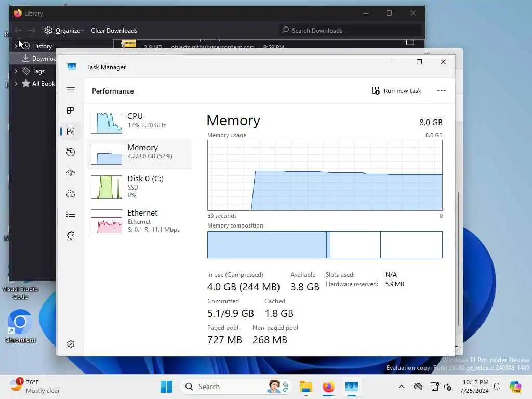Click the cloud sync tray icon
The image size is (532, 399).
click(x=418, y=387)
